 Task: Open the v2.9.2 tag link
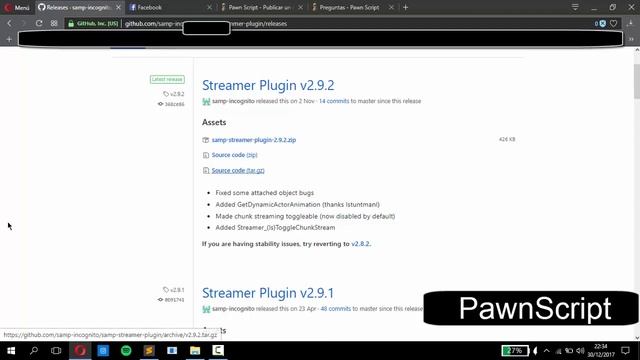point(174,94)
